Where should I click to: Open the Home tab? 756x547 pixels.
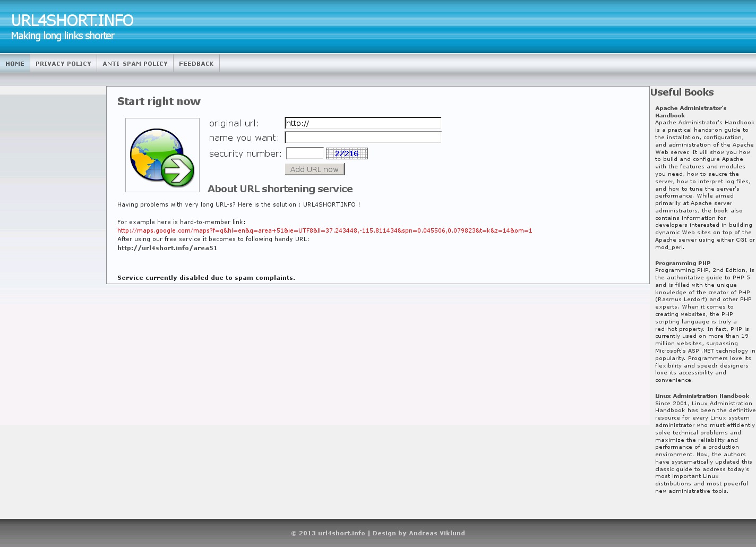(15, 64)
